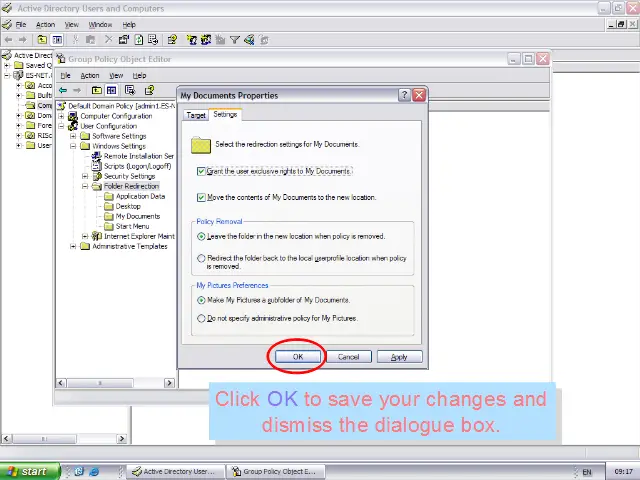The width and height of the screenshot is (640, 480).
Task: Click question mark help button in Properties dialog
Action: pos(404,95)
